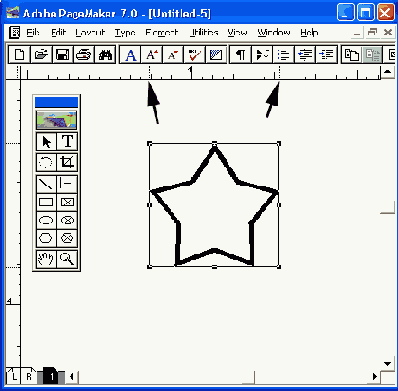Select the Text tool in toolbox

pos(67,142)
